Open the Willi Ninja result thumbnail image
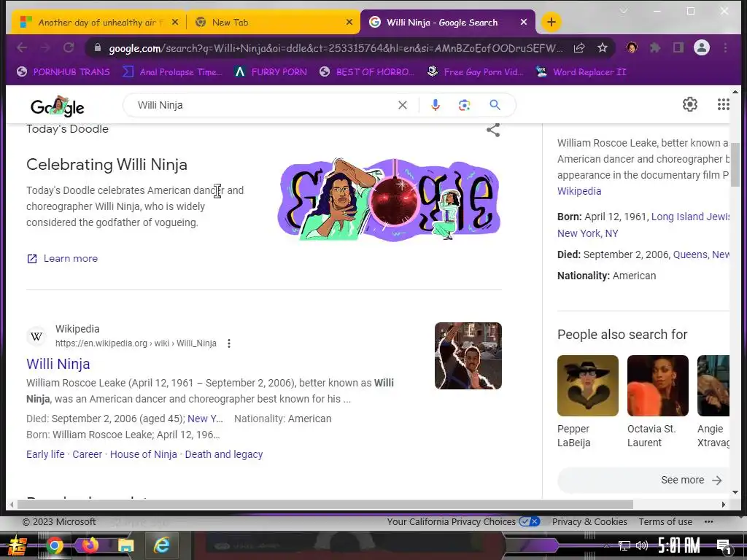This screenshot has width=747, height=560. point(468,356)
